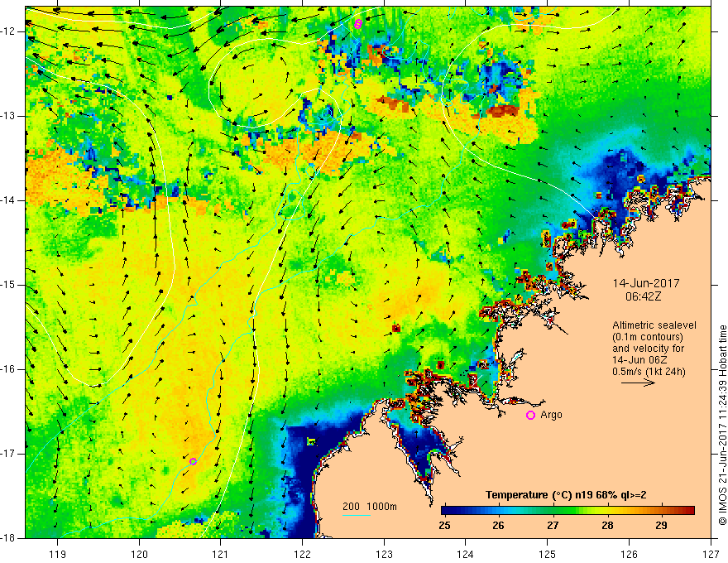Click the longitude axis label 126
Screen dimensions: 728x563
tap(629, 554)
